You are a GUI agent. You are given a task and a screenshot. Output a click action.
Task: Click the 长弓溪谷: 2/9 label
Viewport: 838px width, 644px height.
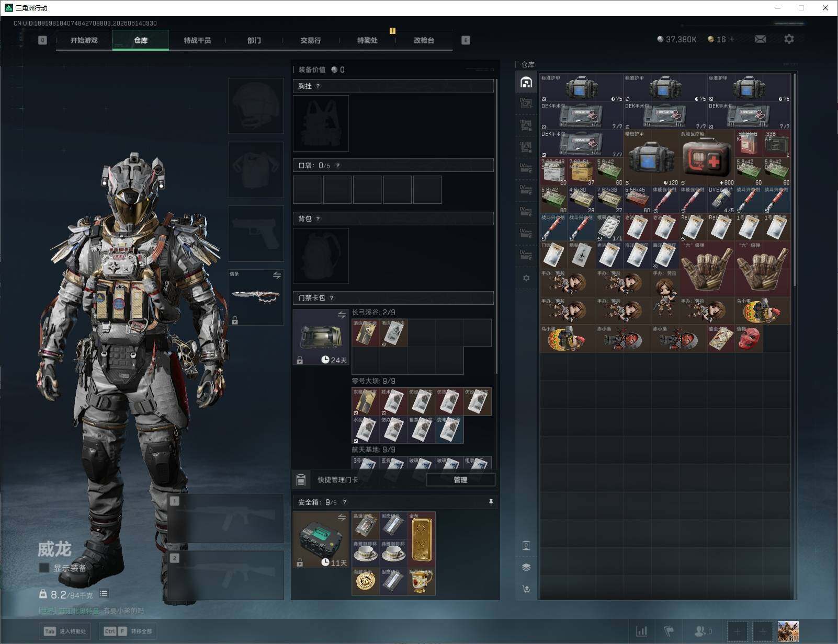tap(373, 313)
